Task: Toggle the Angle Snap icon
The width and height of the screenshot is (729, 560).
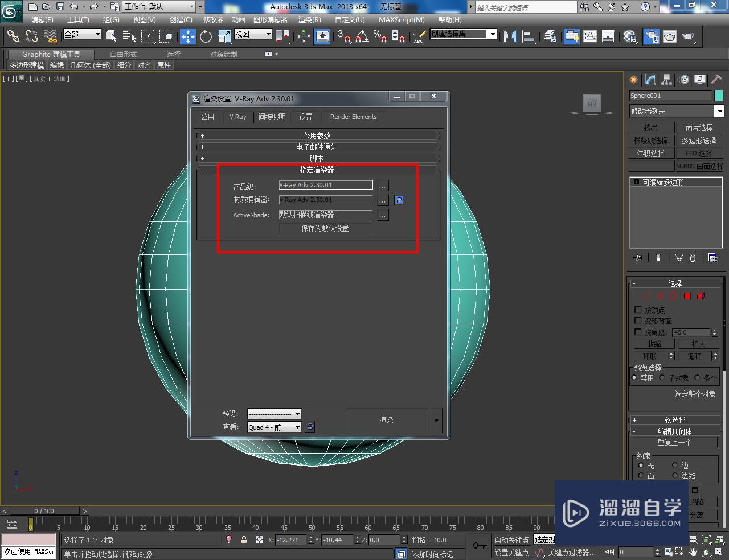Action: pos(362,36)
